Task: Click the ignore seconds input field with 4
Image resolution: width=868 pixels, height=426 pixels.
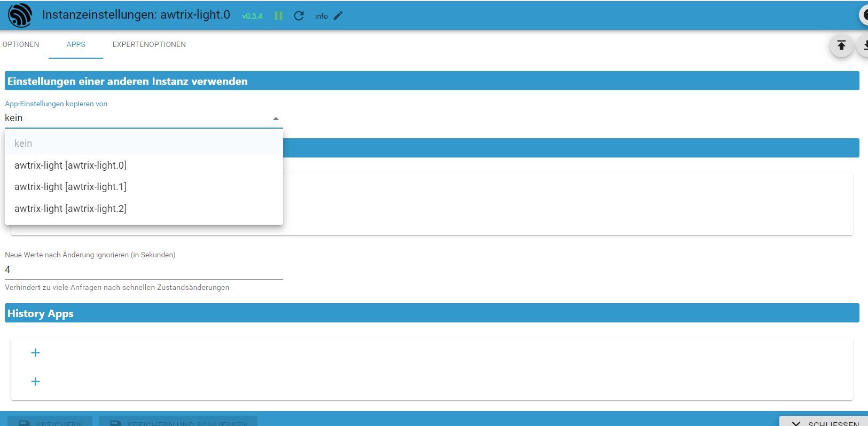Action: (144, 270)
